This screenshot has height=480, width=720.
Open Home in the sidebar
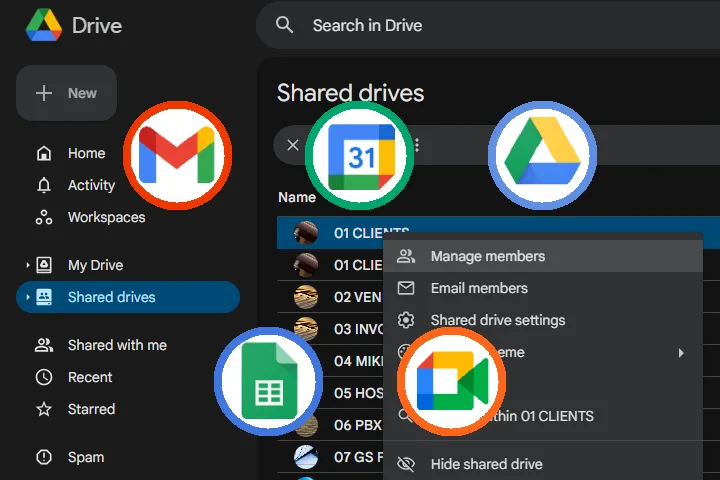(x=71, y=153)
